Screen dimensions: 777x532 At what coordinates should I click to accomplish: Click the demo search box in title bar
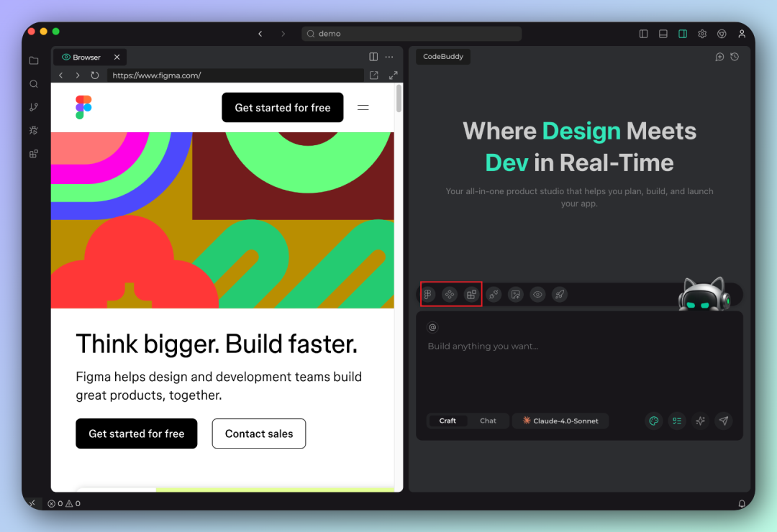point(412,34)
